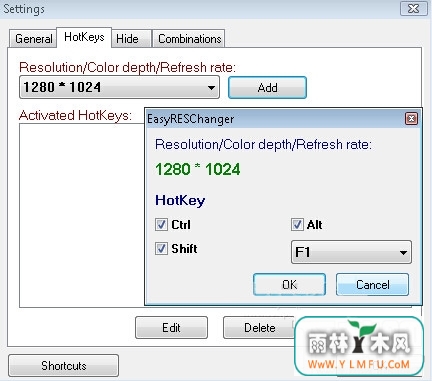Open the Hide tab
This screenshot has height=381, width=432.
(x=131, y=39)
